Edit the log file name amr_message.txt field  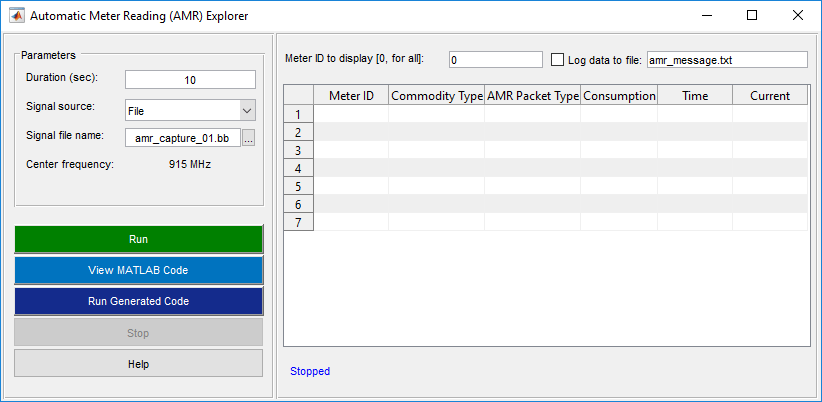727,60
